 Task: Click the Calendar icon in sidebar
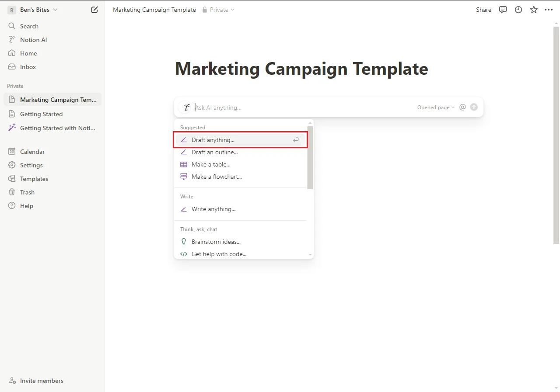click(x=12, y=152)
